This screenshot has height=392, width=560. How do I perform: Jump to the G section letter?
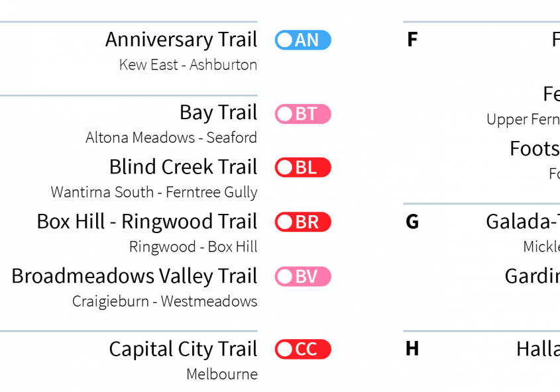[x=412, y=222]
